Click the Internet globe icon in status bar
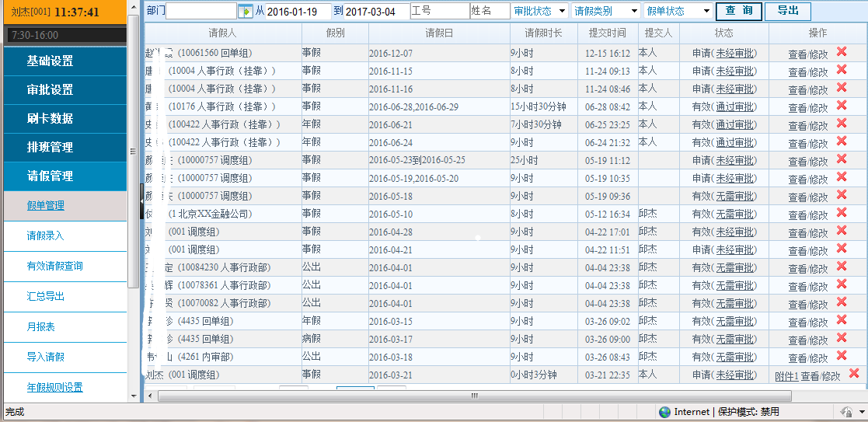Viewport: 868px width, 422px height. tap(664, 412)
